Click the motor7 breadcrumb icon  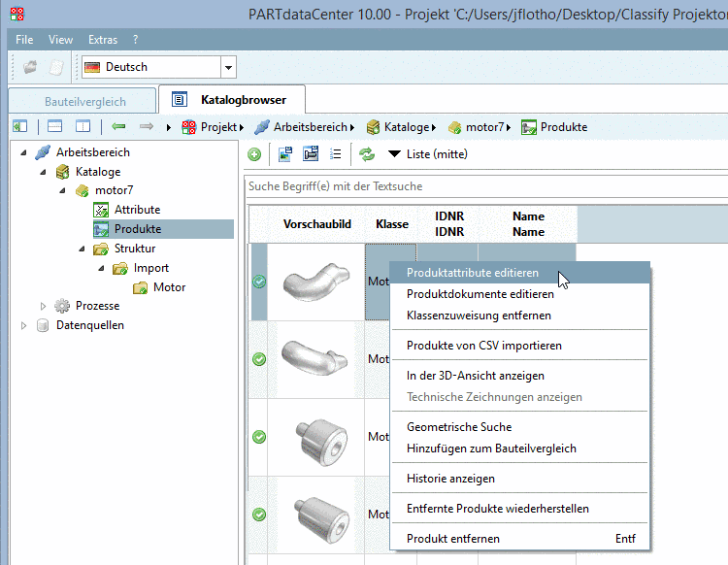click(x=454, y=127)
